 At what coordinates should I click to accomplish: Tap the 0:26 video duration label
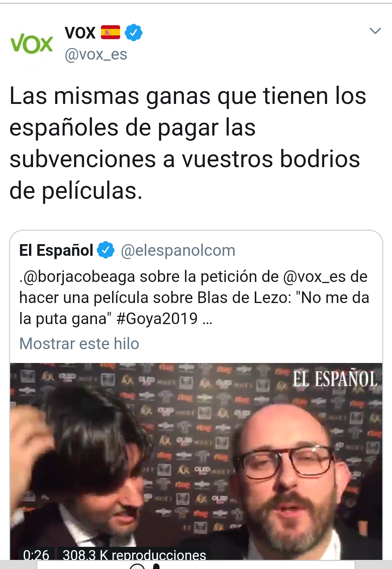(36, 554)
